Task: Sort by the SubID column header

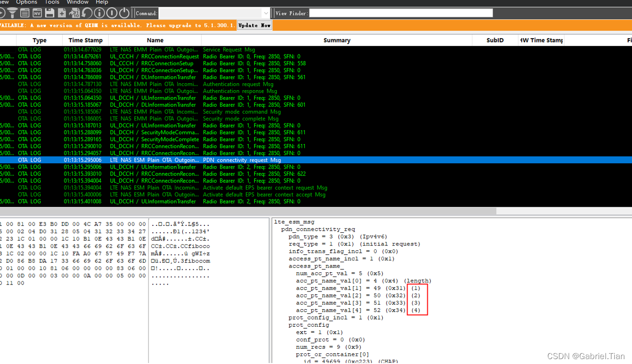Action: [495, 40]
